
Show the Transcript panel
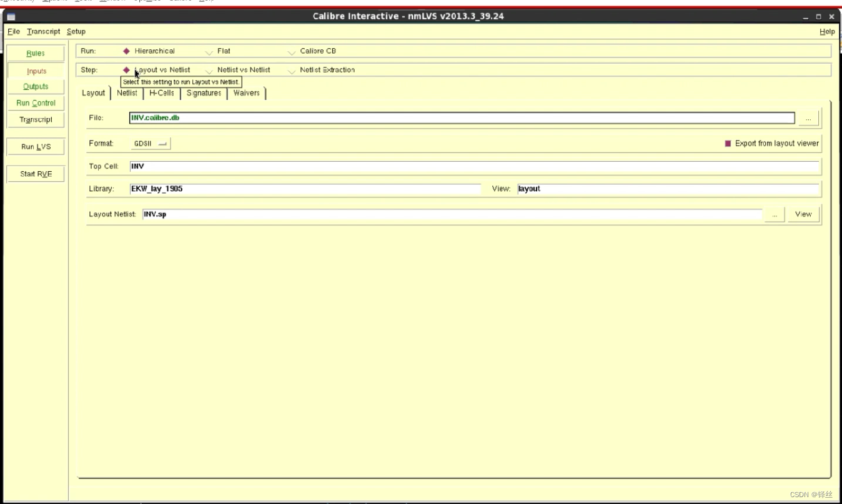point(36,119)
